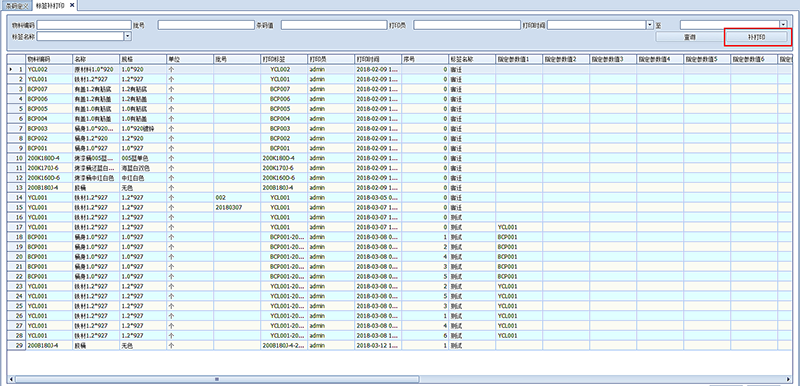Click the 补打印 reprint button
The image size is (800, 386).
click(757, 37)
